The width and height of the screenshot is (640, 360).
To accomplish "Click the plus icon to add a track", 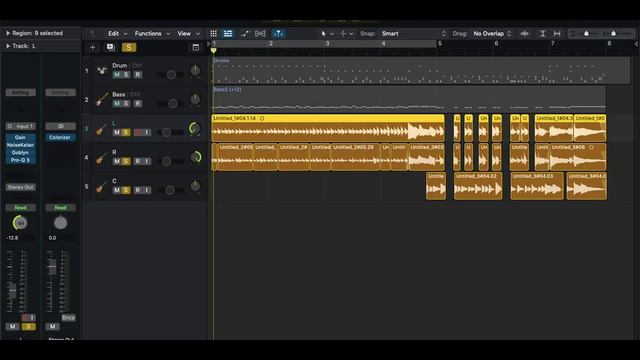I will (x=93, y=47).
